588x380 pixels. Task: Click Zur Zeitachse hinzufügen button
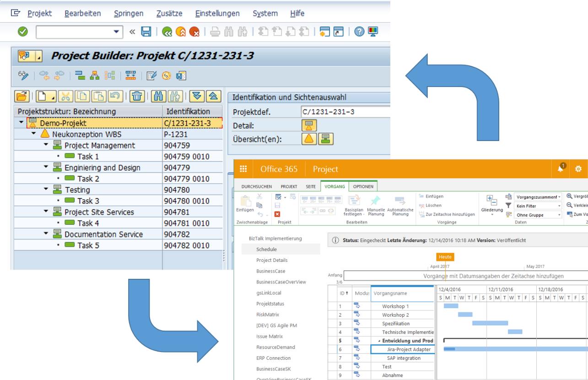pos(447,214)
